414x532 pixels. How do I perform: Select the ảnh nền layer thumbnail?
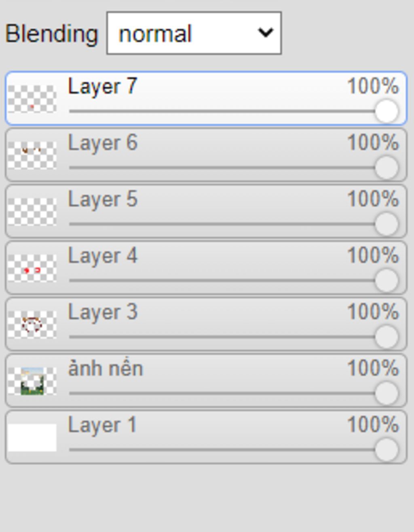(32, 381)
